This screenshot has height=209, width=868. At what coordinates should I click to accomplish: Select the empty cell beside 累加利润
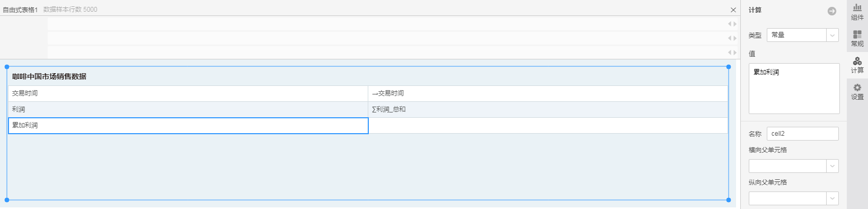(548, 126)
